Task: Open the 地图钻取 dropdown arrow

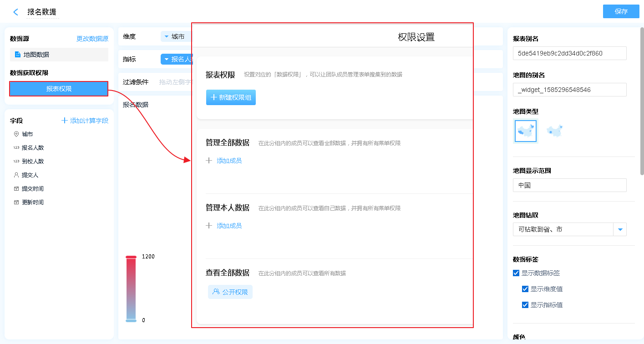Action: point(620,230)
